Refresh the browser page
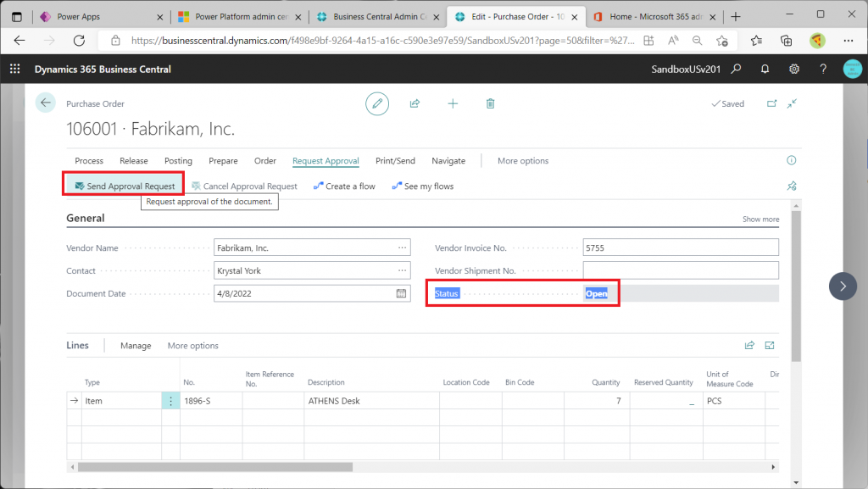 click(x=79, y=41)
